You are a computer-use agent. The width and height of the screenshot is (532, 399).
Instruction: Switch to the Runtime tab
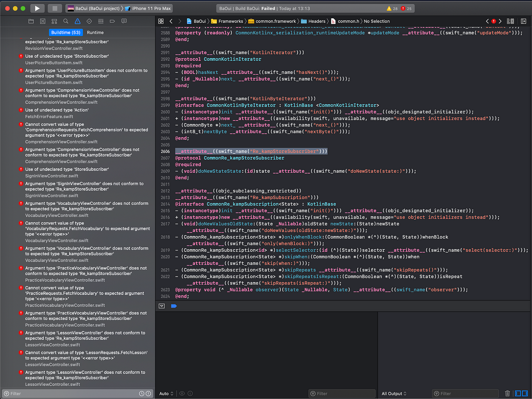point(95,33)
